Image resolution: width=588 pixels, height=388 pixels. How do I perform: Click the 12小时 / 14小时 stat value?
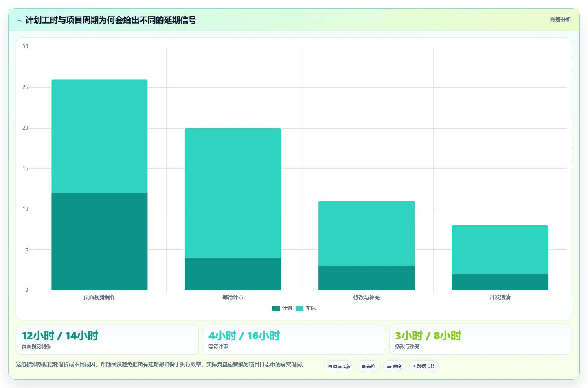pos(60,336)
